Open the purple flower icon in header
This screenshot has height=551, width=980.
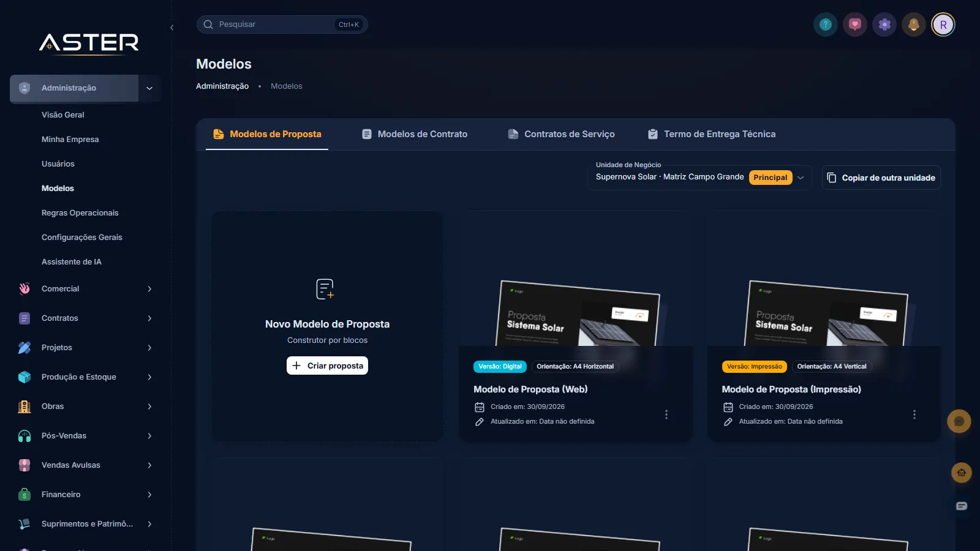(x=884, y=24)
